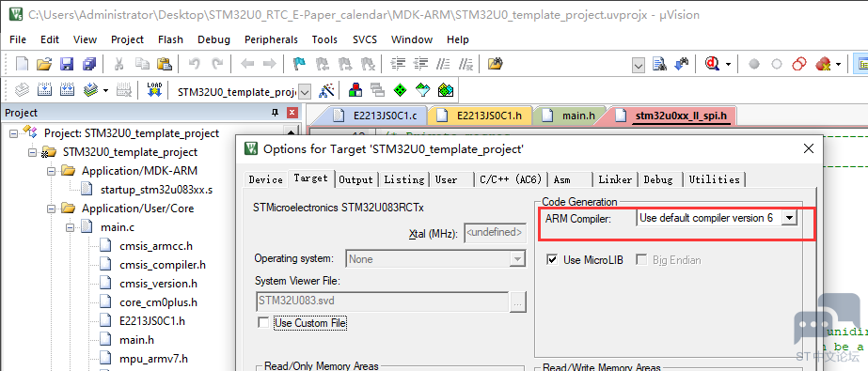Click the Batch Build icon
The height and width of the screenshot is (371, 868).
point(90,89)
